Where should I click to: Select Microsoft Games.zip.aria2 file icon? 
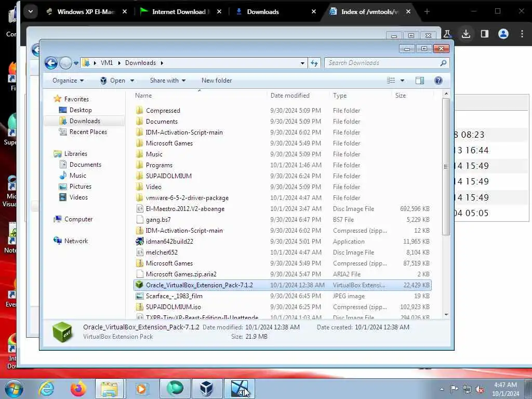(x=139, y=274)
